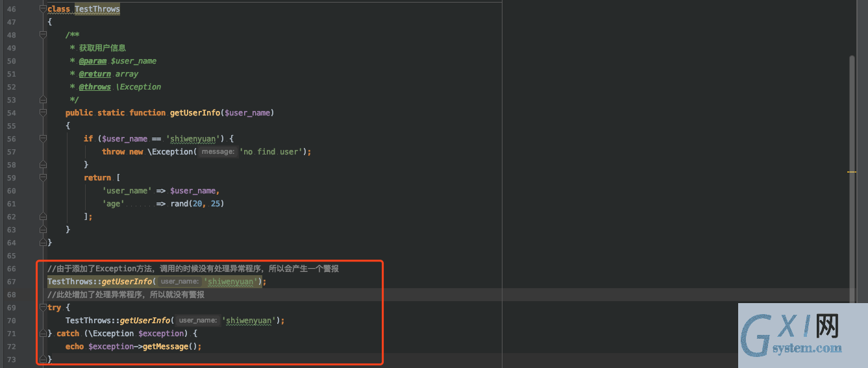Click the $exception variable on line 71

161,334
